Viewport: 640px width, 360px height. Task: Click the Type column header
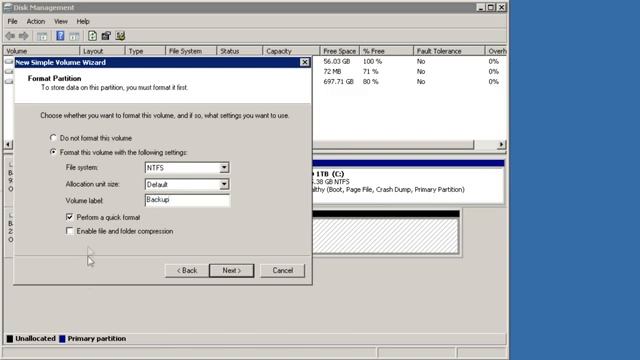point(145,51)
